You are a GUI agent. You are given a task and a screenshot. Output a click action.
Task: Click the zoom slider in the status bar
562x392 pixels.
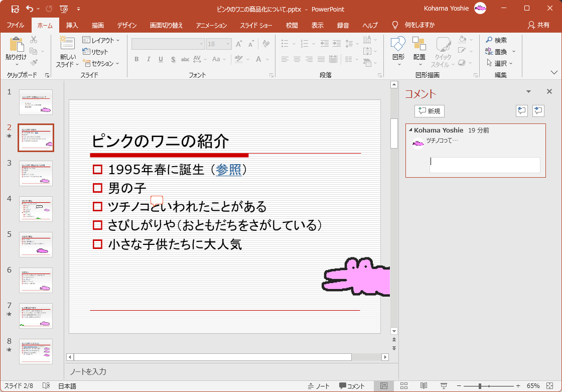[480, 385]
